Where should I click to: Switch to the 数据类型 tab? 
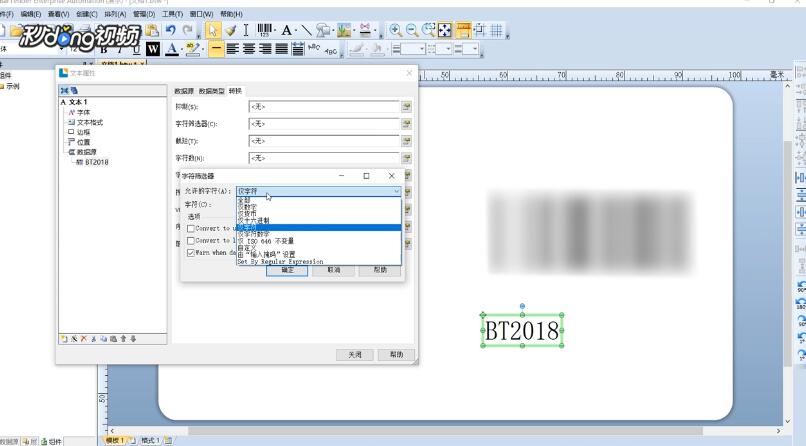click(211, 91)
